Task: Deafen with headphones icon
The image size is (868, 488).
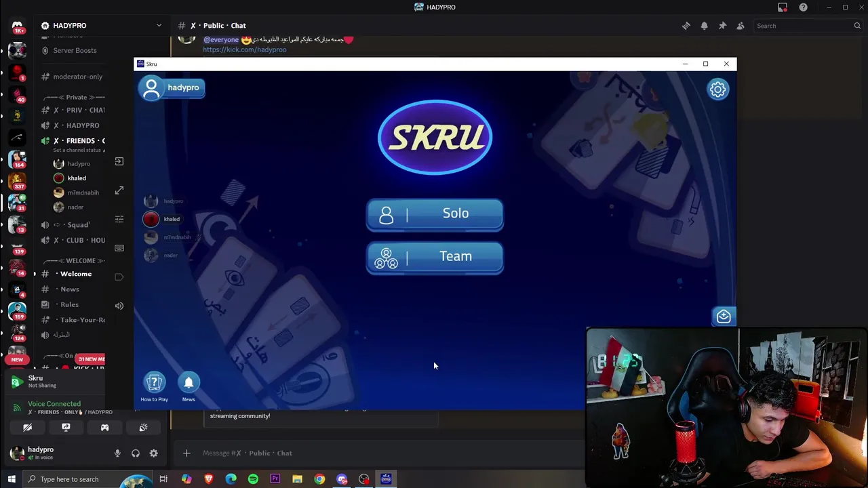Action: pos(136,453)
